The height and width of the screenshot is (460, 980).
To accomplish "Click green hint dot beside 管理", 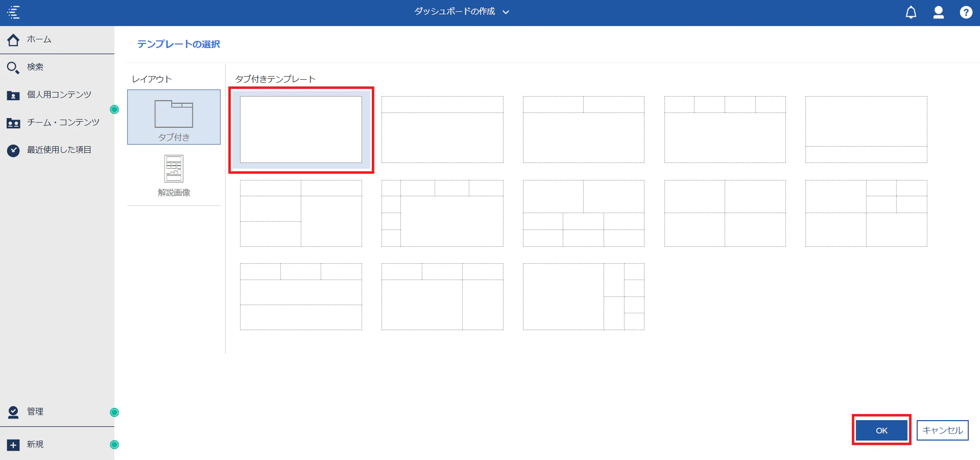I will click(114, 412).
